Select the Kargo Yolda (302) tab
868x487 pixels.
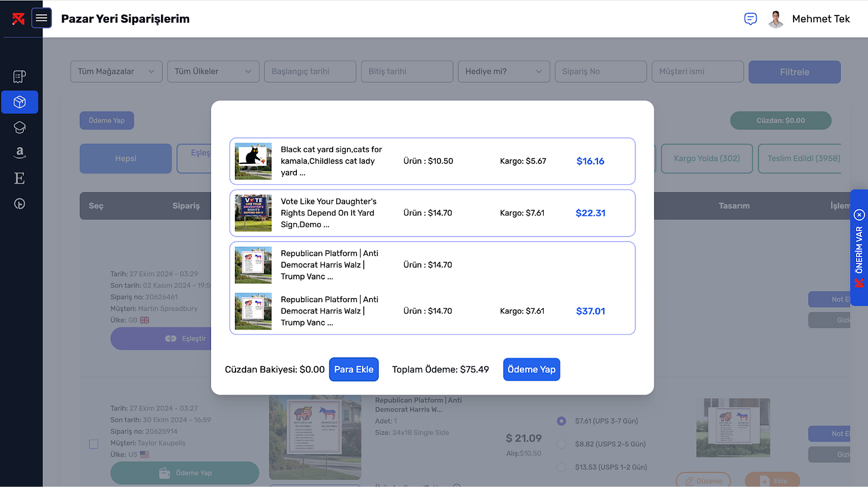click(706, 159)
